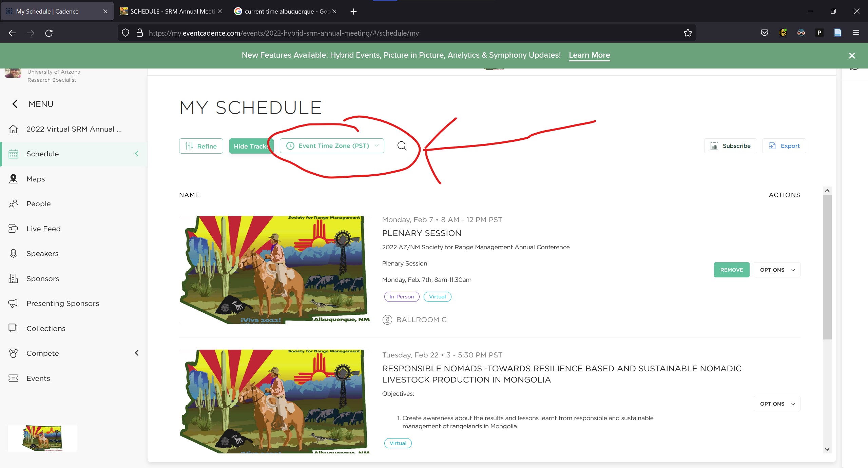Click the shield tracking protection icon
Screen dimensions: 868x468
126,33
